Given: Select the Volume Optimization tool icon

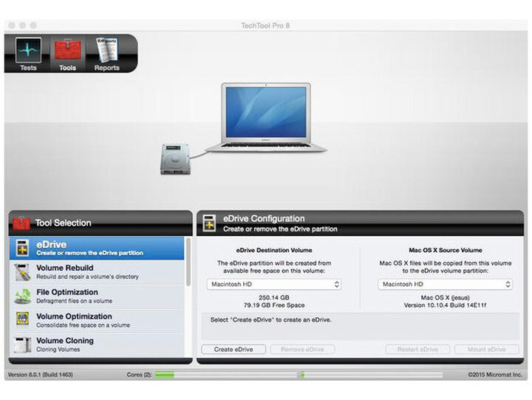Looking at the screenshot, I should (x=23, y=321).
